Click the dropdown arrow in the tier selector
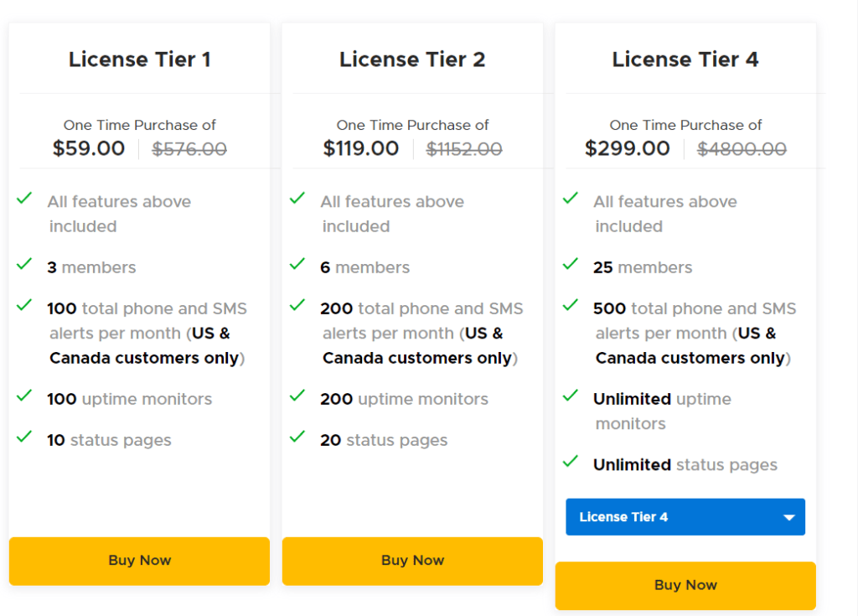This screenshot has height=616, width=858. [788, 517]
